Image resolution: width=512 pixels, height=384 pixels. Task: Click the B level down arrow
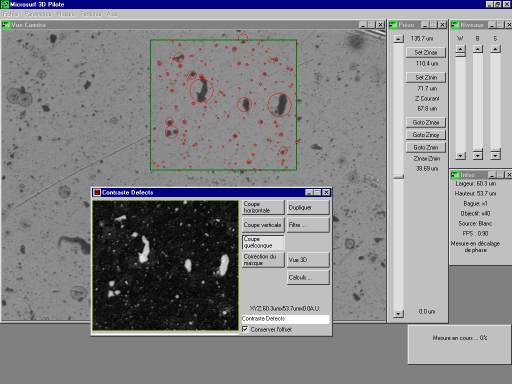(478, 156)
